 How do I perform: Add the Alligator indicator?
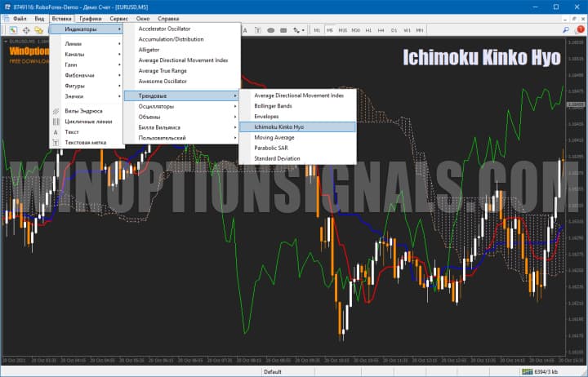pos(149,50)
